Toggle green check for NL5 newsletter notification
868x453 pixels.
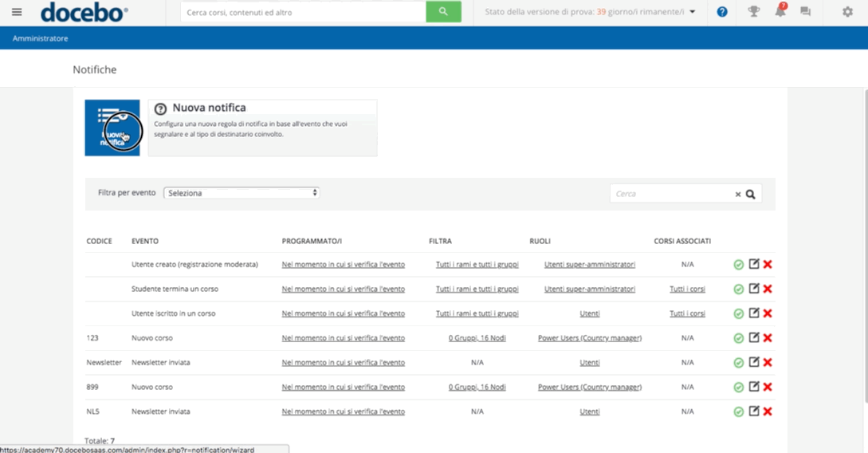click(x=739, y=412)
